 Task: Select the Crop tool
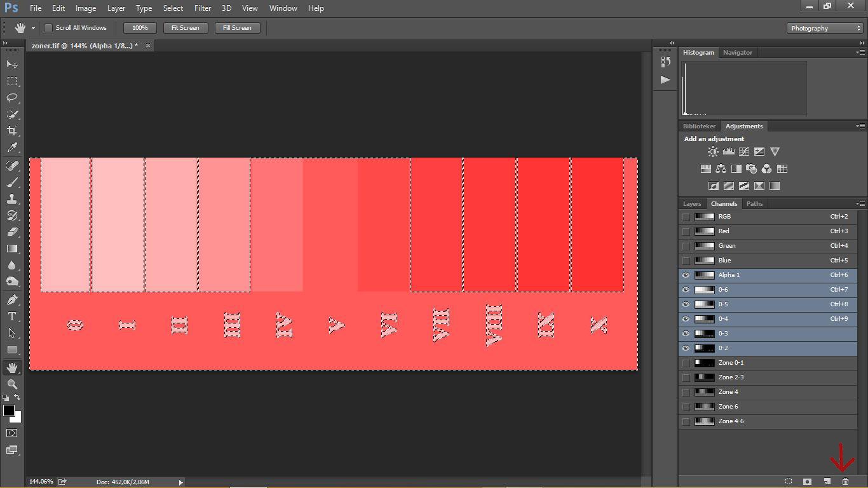click(12, 131)
